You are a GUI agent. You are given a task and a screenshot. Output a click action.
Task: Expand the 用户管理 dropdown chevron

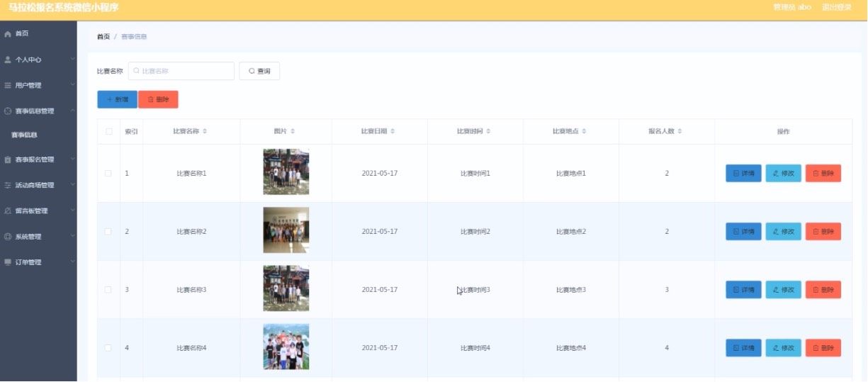point(72,85)
